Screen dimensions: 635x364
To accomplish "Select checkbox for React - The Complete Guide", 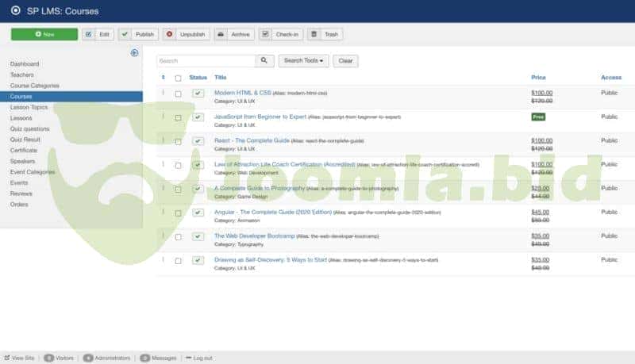I will (x=178, y=141).
